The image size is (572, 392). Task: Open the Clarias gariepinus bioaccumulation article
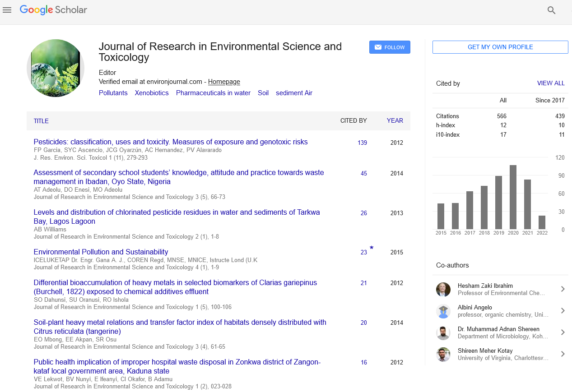(x=175, y=287)
